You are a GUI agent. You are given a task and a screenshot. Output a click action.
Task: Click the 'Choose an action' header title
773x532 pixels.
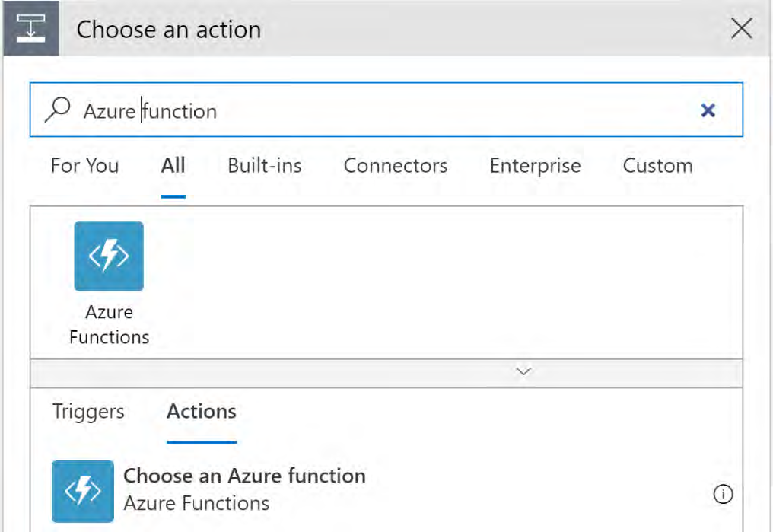tap(169, 30)
